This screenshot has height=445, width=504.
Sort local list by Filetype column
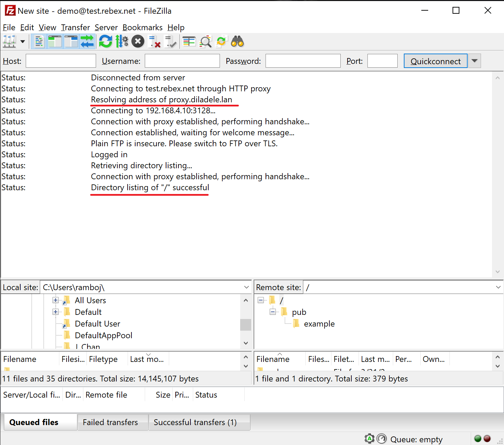107,359
